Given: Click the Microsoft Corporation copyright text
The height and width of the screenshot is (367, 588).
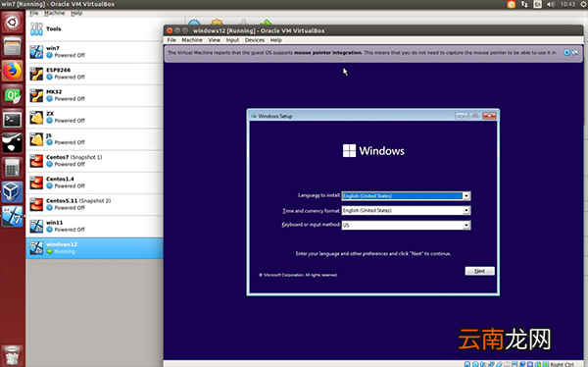Looking at the screenshot, I should coord(298,275).
